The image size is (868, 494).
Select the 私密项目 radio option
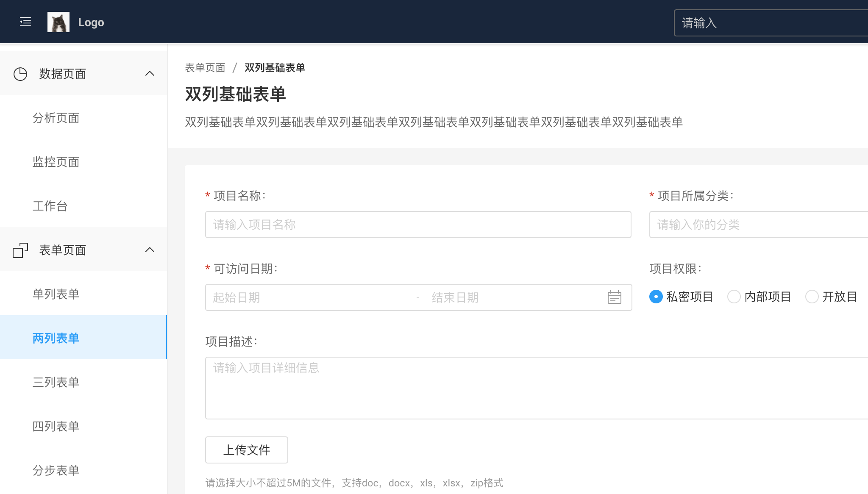656,297
